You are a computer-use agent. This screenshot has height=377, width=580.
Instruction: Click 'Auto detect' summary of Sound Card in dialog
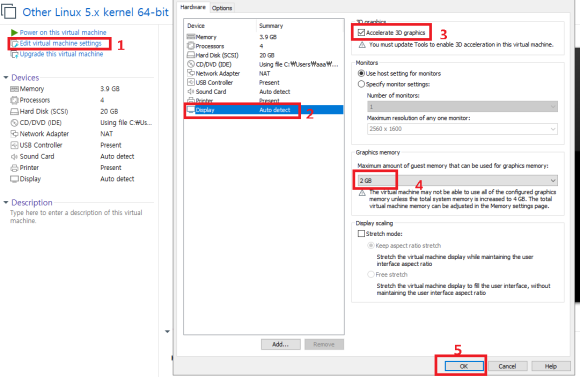[274, 91]
